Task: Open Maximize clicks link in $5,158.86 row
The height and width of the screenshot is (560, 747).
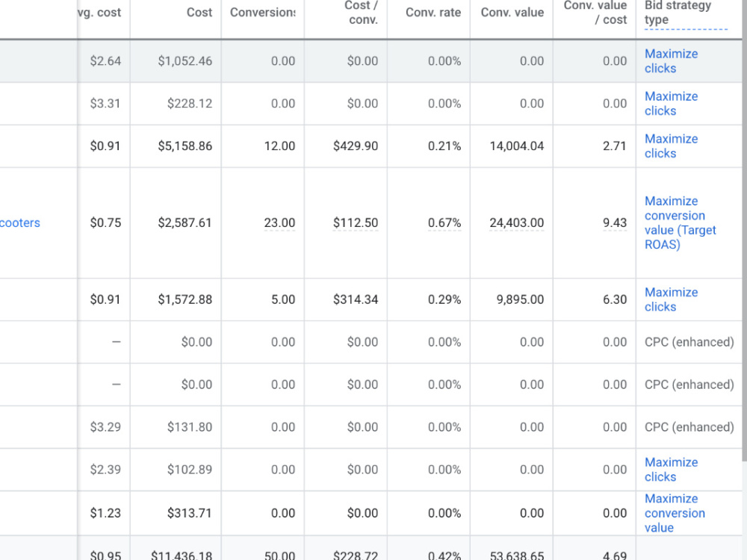Action: click(672, 146)
